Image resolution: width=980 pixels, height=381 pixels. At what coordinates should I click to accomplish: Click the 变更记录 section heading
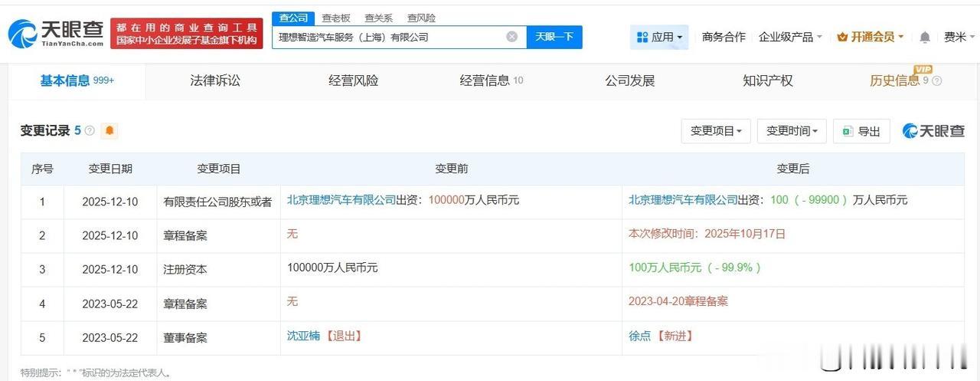[x=45, y=131]
